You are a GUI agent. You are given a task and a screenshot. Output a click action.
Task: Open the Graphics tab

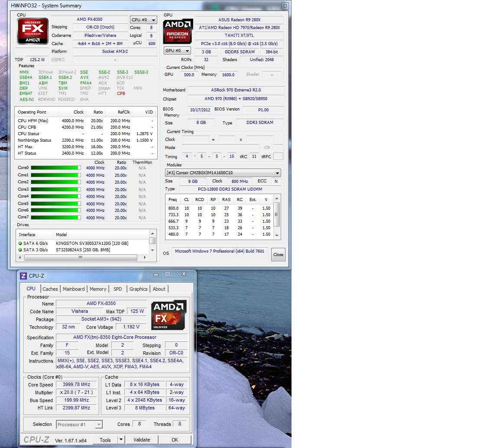point(139,289)
